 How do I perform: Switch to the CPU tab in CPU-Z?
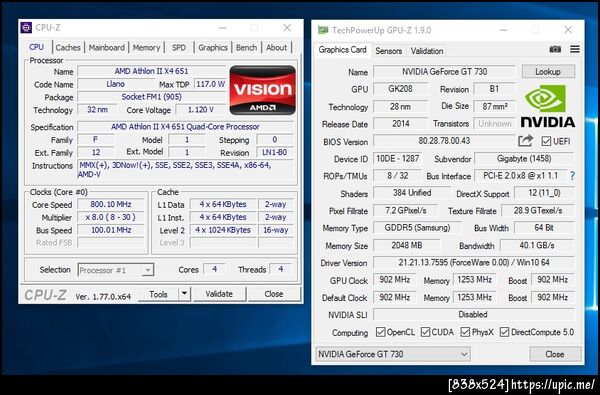click(36, 47)
